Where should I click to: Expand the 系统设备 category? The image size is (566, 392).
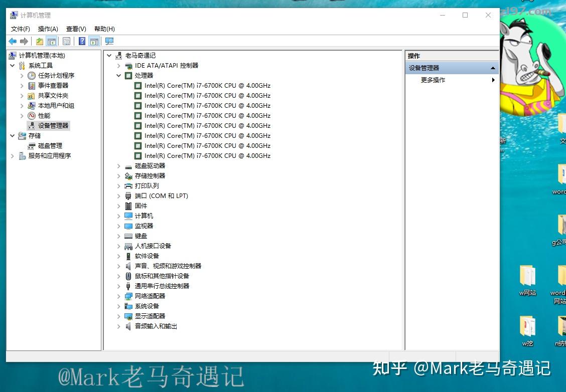pyautogui.click(x=118, y=306)
